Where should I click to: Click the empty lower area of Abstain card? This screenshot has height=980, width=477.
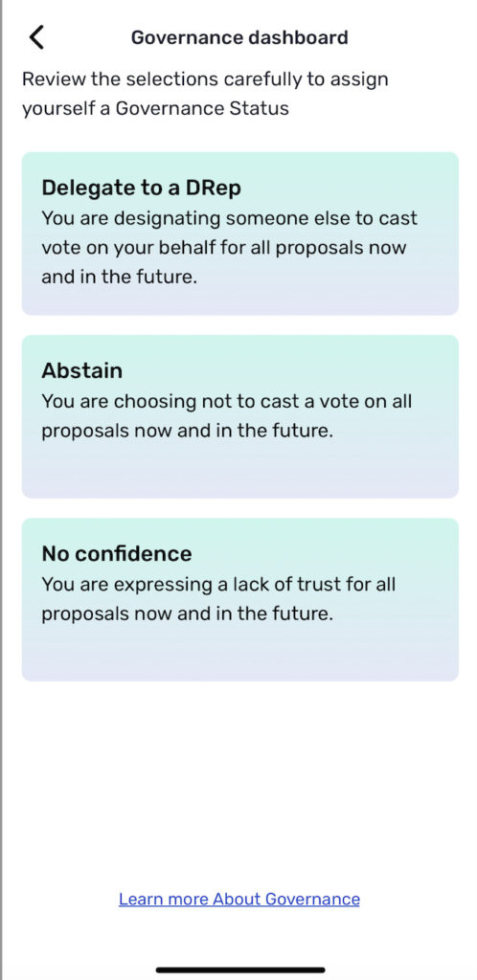click(240, 470)
